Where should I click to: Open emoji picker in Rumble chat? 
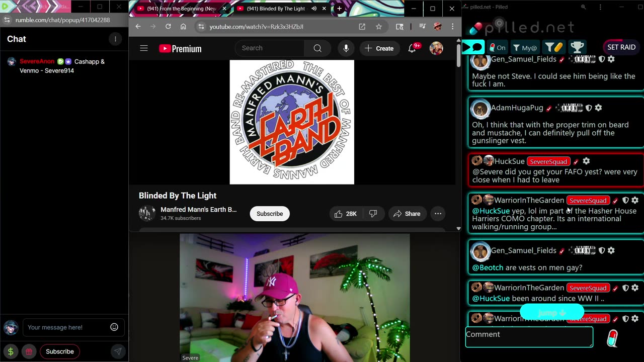click(x=114, y=327)
